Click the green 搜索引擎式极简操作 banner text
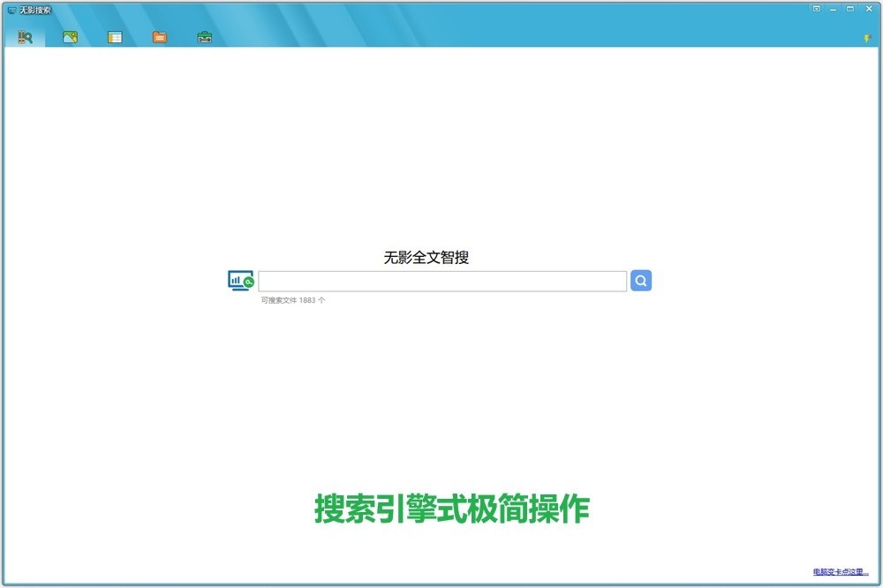This screenshot has width=883, height=588. click(x=451, y=509)
